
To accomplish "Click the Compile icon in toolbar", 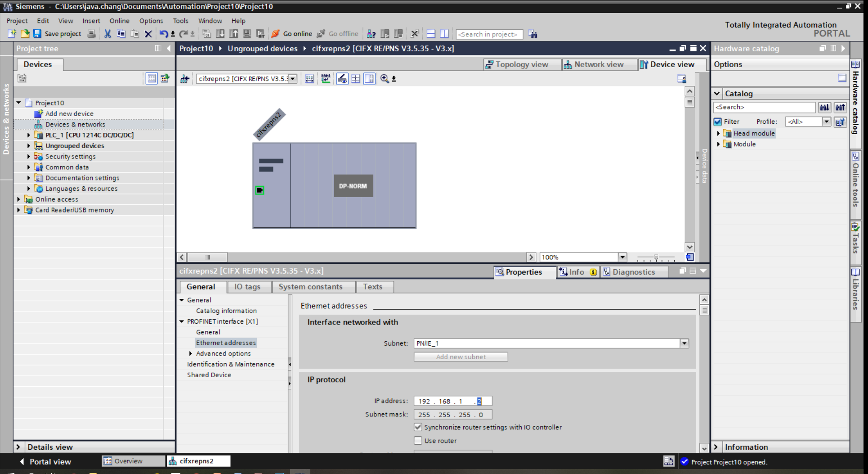I will pos(206,34).
